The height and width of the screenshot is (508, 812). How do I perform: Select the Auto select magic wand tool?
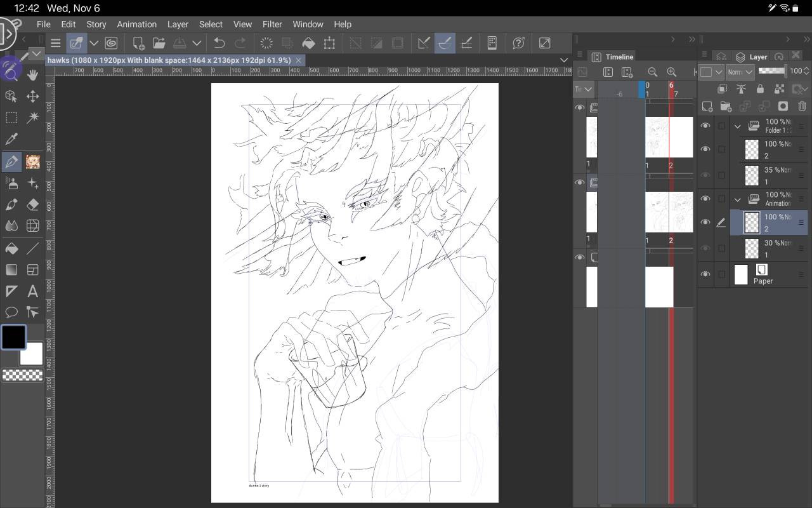(x=32, y=118)
